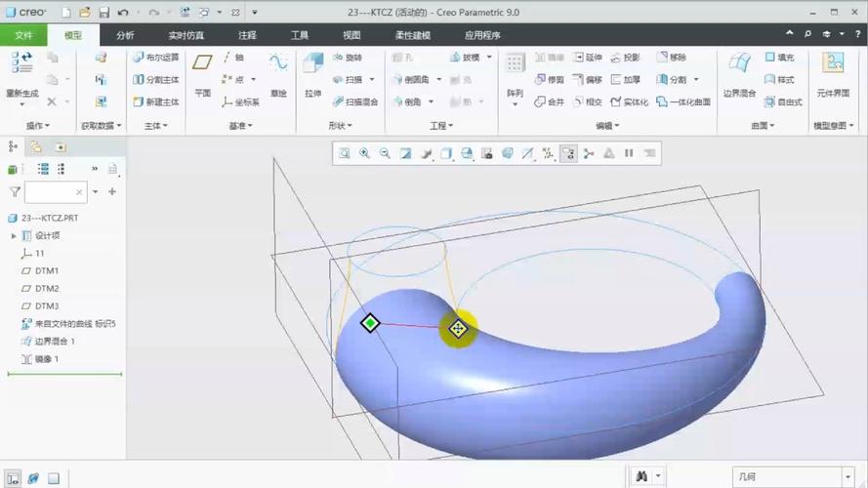Switch to the 分析 ribbon tab
The height and width of the screenshot is (488, 868).
click(x=125, y=35)
